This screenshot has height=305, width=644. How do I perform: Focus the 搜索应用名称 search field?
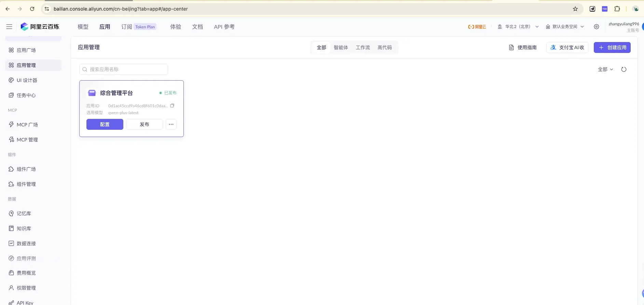(x=124, y=69)
